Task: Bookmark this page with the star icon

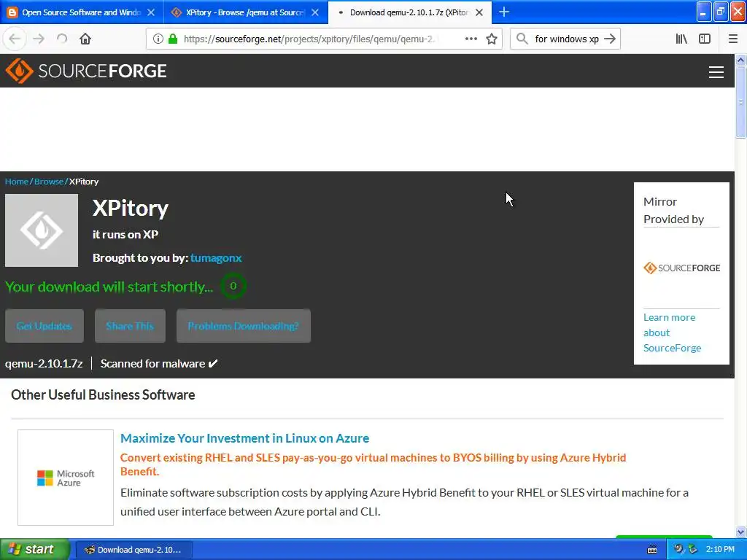Action: click(x=492, y=39)
